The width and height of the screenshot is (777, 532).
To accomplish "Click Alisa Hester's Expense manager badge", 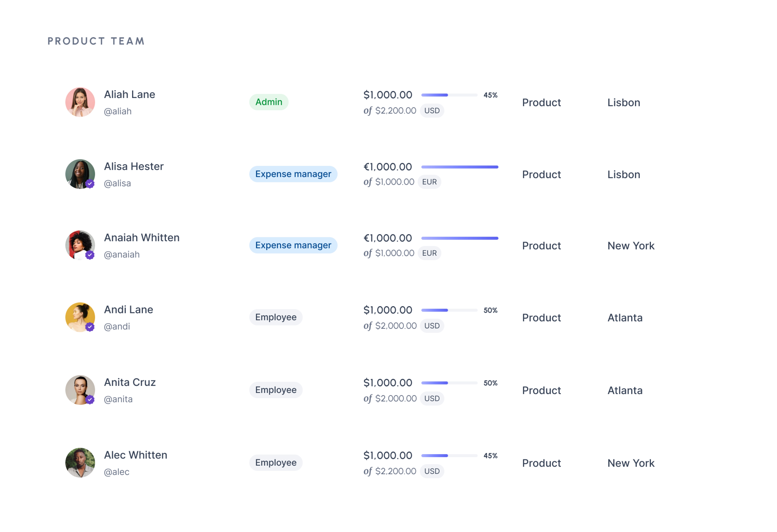I will (x=293, y=174).
